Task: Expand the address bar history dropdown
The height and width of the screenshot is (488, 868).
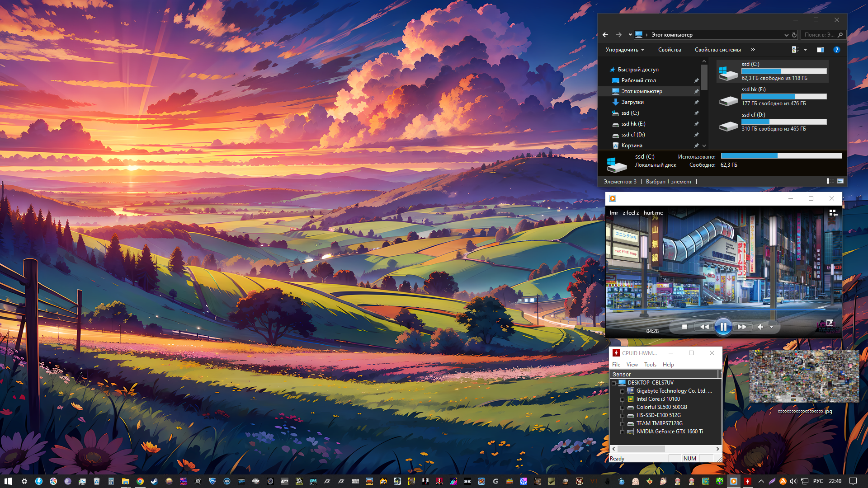Action: point(786,35)
